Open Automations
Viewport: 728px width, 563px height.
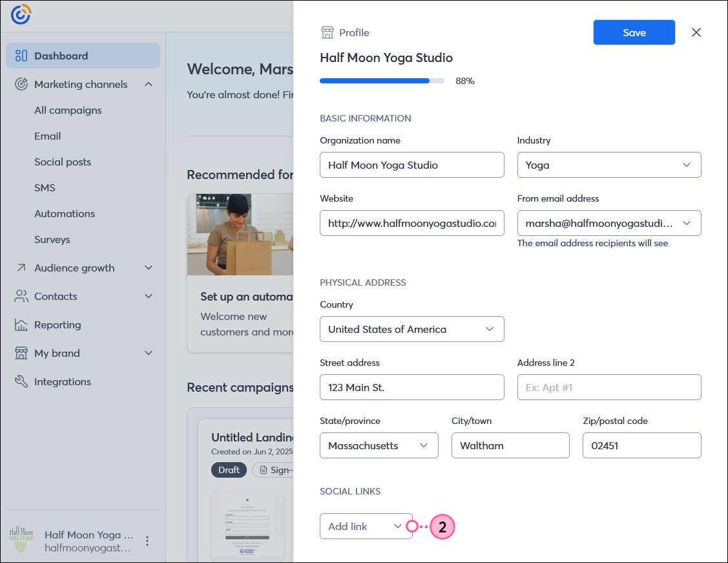click(65, 214)
